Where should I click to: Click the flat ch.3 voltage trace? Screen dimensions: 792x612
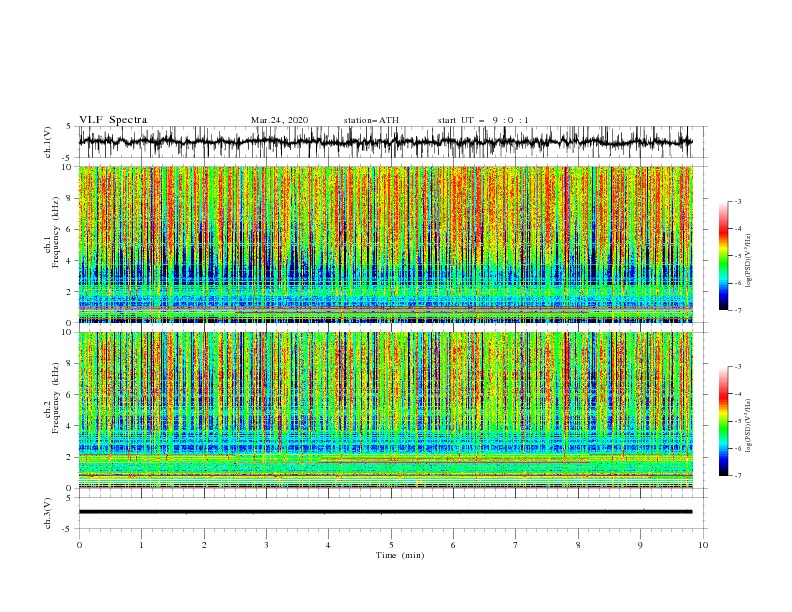(x=385, y=512)
